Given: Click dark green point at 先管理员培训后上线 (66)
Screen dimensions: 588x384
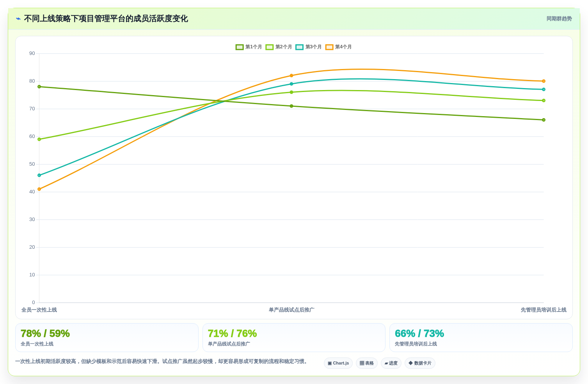Looking at the screenshot, I should pos(544,120).
